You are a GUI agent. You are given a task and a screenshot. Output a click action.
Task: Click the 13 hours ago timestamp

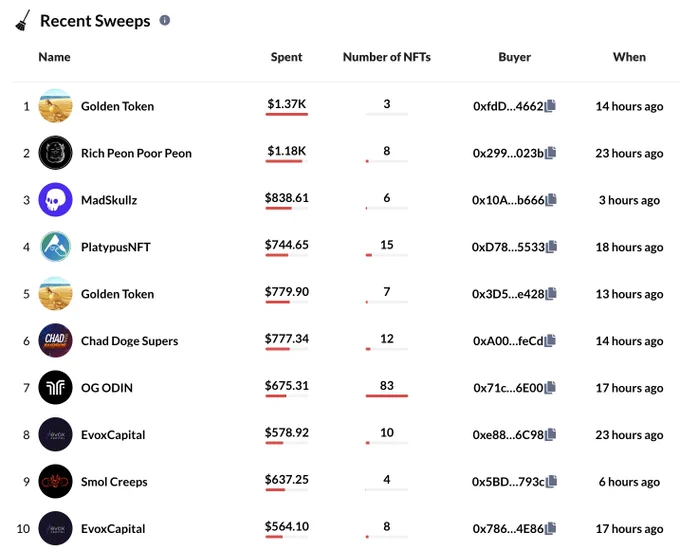[x=629, y=294]
